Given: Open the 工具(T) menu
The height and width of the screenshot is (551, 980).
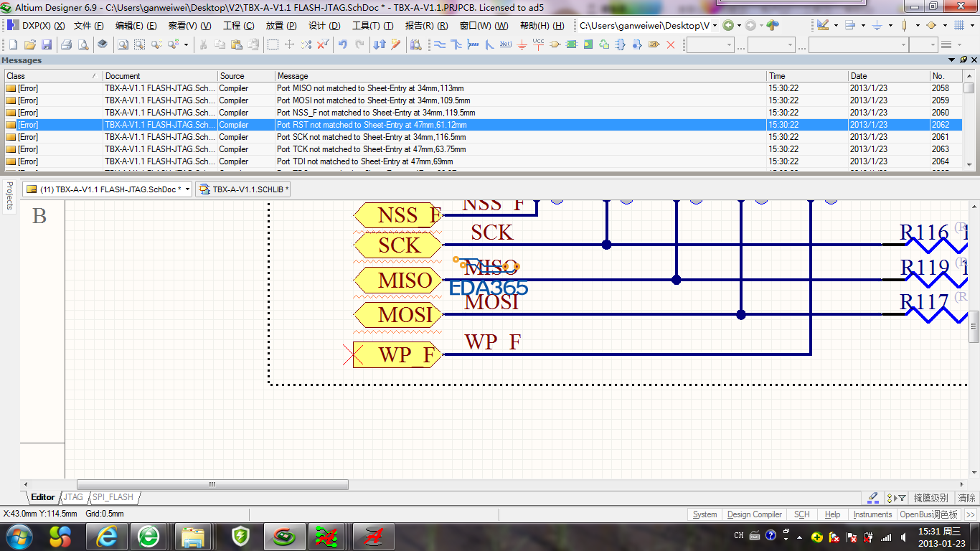Looking at the screenshot, I should click(372, 25).
